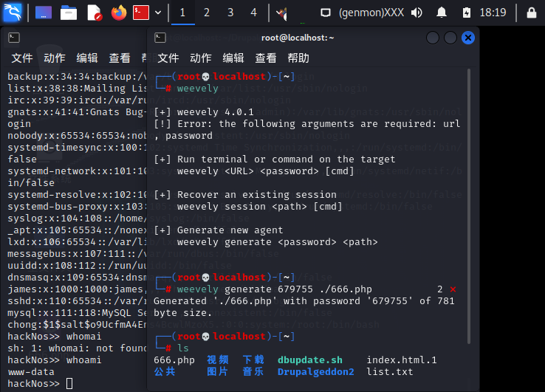Open 查看 menu in background terminal
545x392 pixels.
pos(120,58)
